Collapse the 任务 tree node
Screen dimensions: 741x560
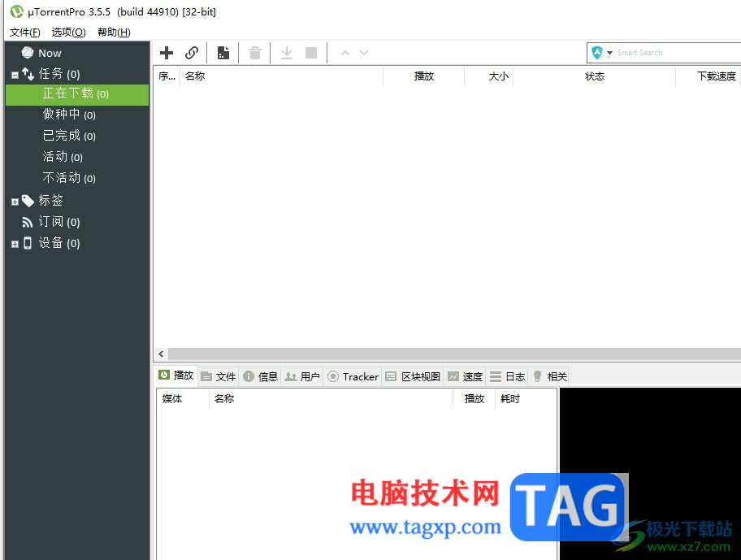pyautogui.click(x=15, y=75)
